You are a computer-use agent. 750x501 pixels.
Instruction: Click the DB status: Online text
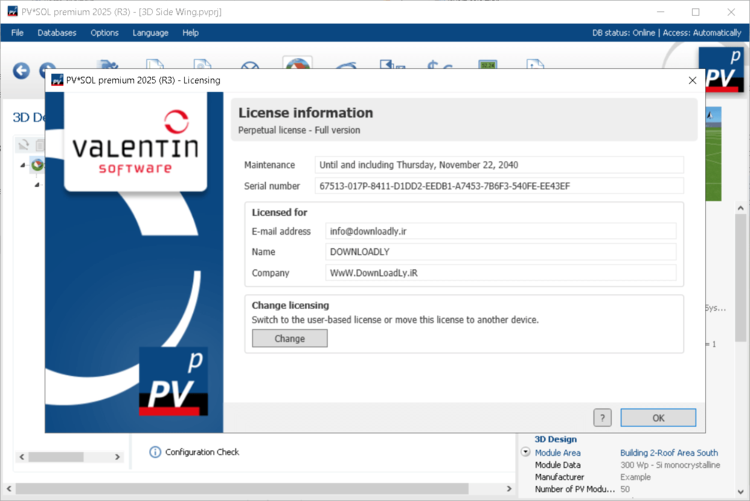pos(623,33)
